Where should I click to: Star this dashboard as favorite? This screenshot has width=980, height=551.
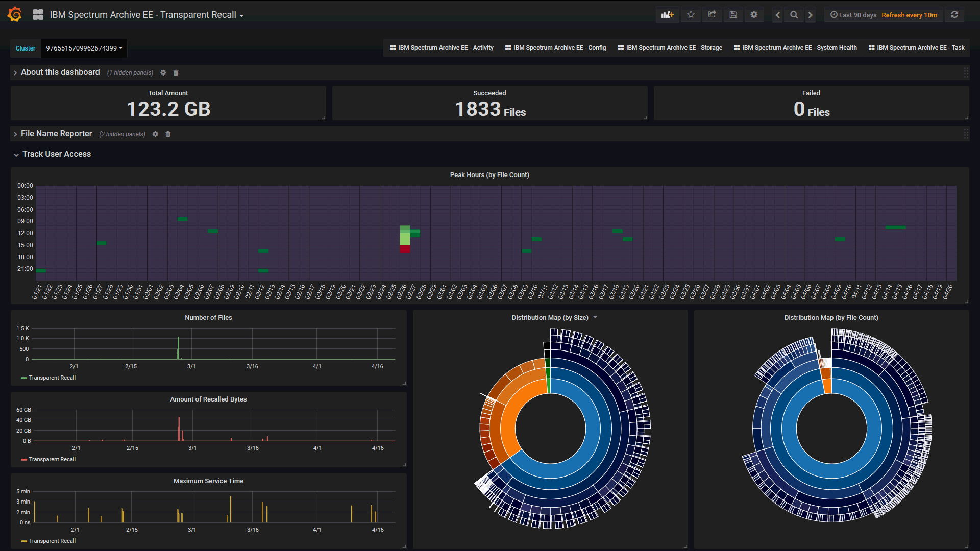click(691, 14)
